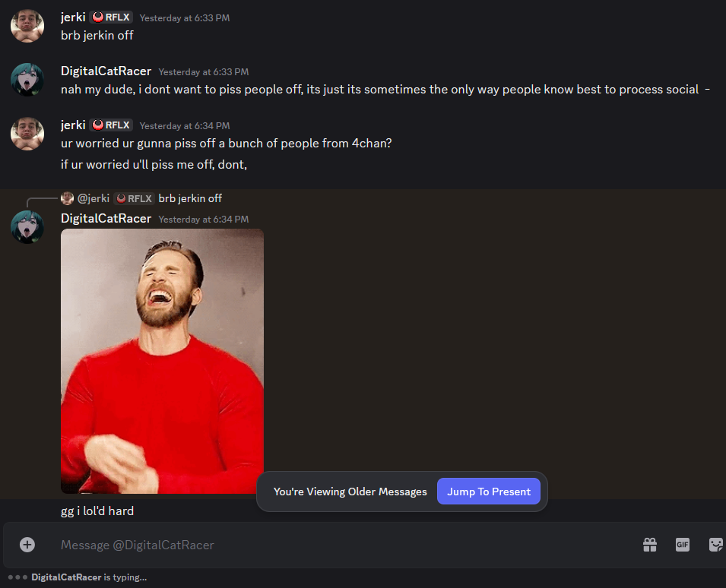Open the laughing man GIF in red sweater
Viewport: 726px width, 588px height.
(162, 362)
